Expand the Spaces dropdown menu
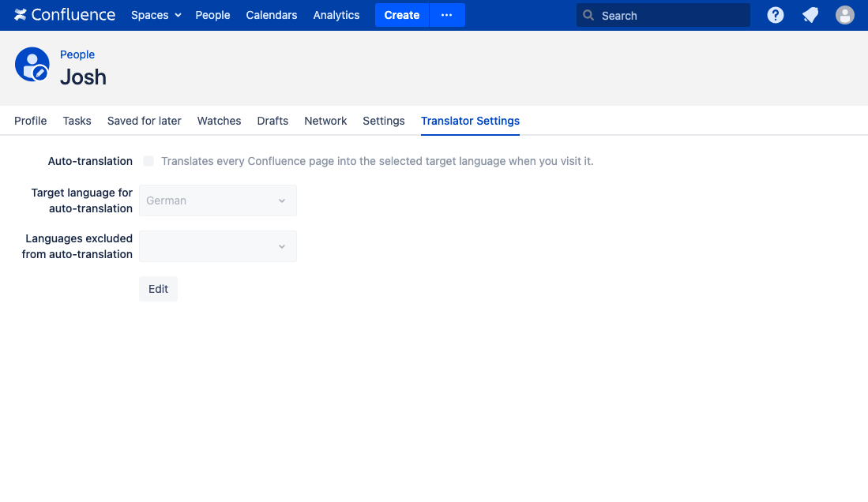This screenshot has height=502, width=868. tap(156, 15)
